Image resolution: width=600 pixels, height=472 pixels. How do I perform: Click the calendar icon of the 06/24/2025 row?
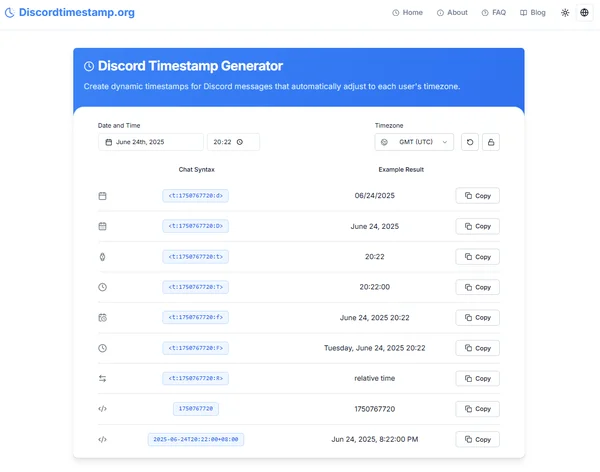click(103, 196)
